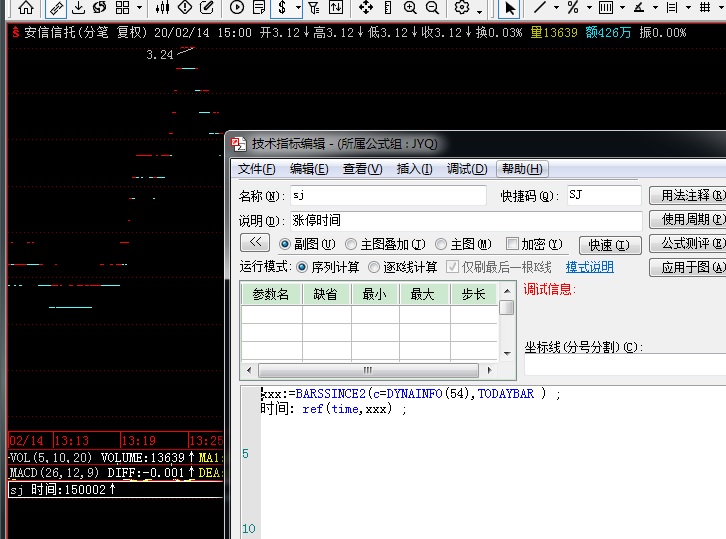Image resolution: width=726 pixels, height=539 pixels.
Task: Click parameter table horizontal scrollbar thumb
Action: pyautogui.click(x=368, y=370)
